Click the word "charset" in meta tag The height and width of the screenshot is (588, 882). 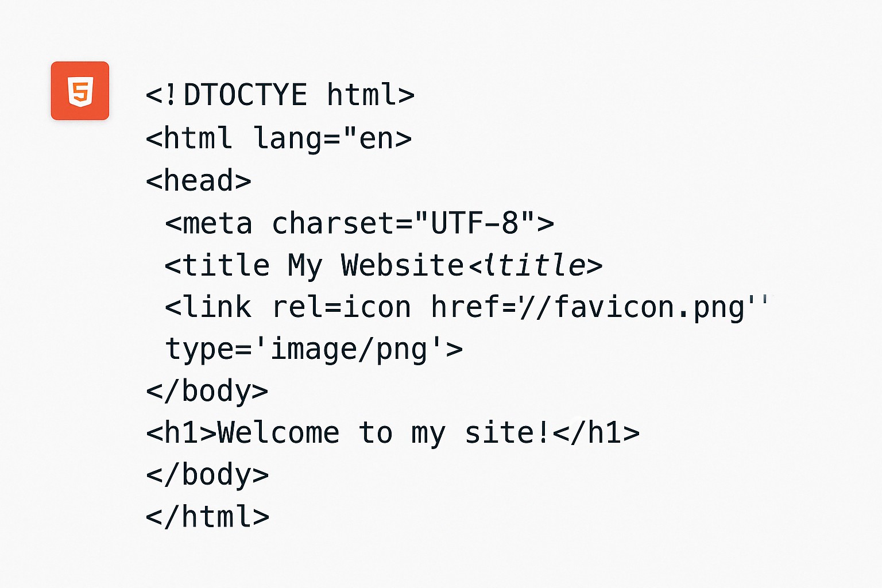point(333,223)
